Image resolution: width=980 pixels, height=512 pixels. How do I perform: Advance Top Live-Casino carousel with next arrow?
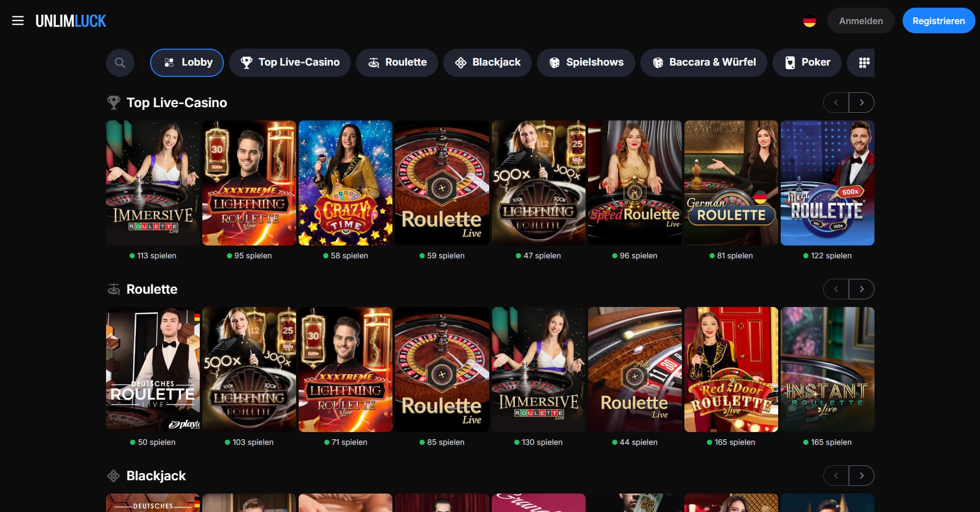pos(862,103)
